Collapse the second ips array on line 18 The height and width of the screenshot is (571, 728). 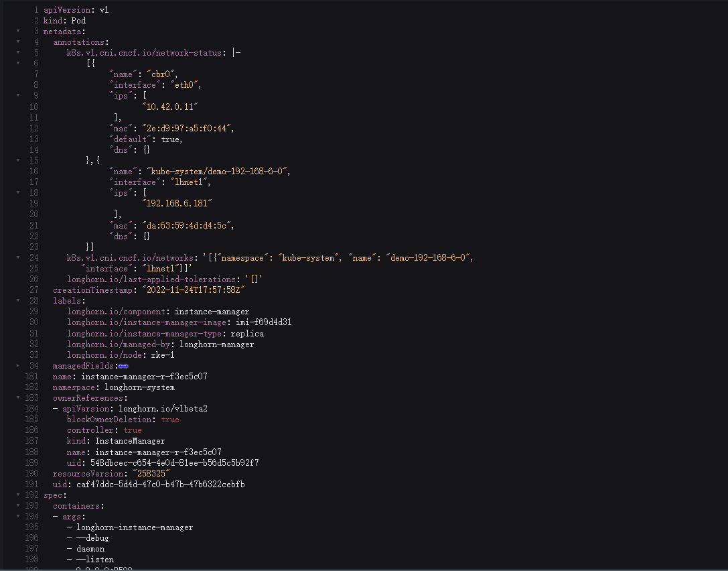pos(19,192)
